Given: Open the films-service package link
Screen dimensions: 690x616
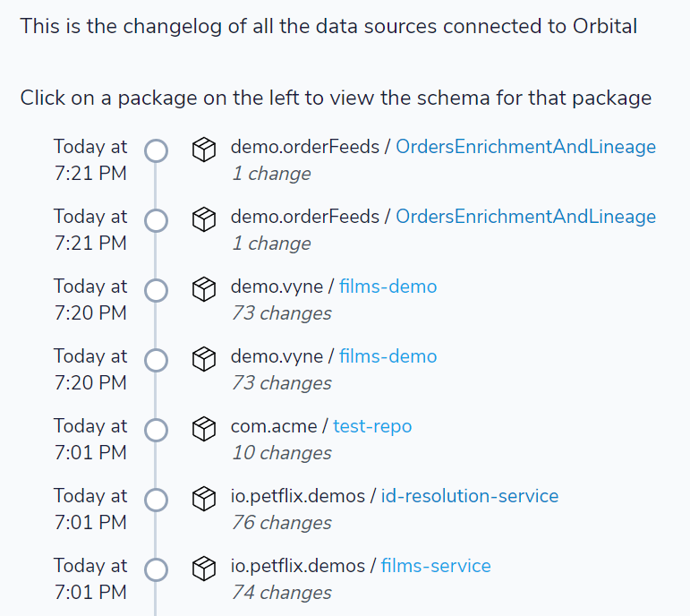Looking at the screenshot, I should (436, 566).
